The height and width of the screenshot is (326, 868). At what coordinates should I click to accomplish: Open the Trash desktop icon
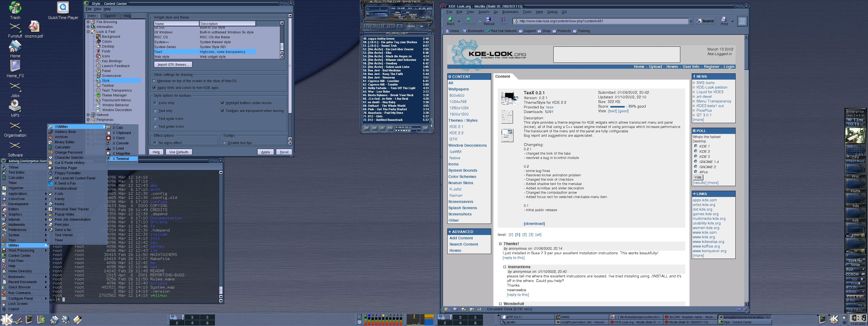(15, 8)
